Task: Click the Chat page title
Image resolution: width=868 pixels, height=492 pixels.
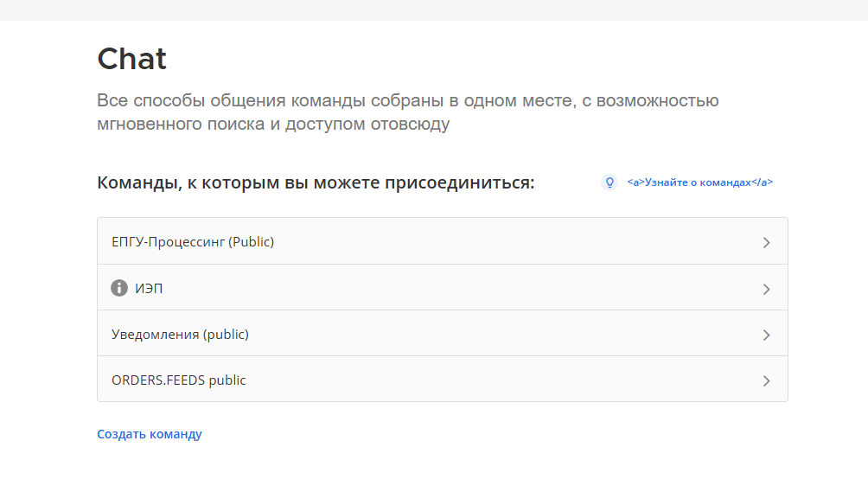Action: [x=131, y=59]
